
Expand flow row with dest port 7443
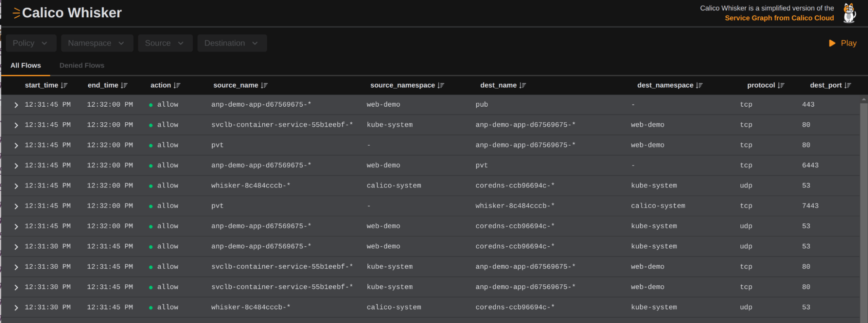click(x=16, y=206)
